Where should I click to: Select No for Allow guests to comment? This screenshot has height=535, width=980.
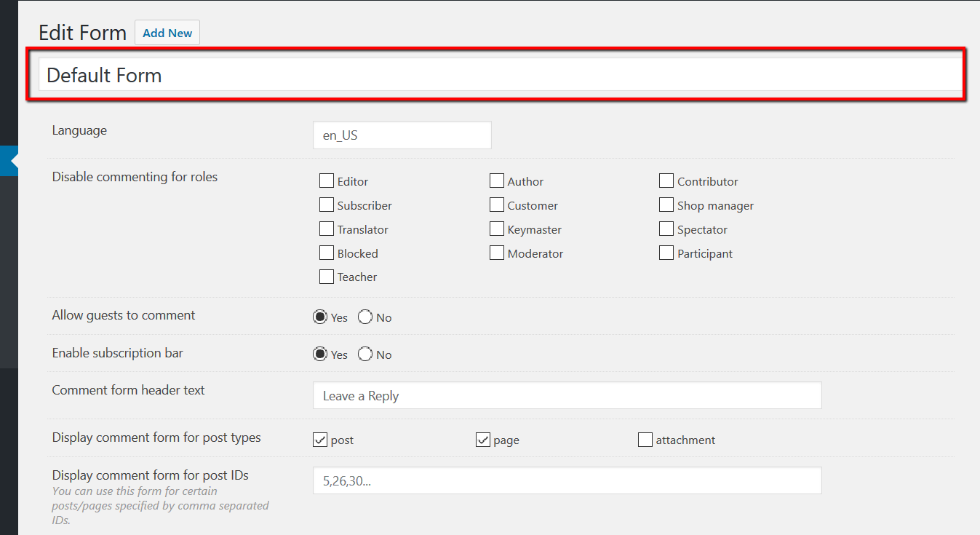click(365, 317)
